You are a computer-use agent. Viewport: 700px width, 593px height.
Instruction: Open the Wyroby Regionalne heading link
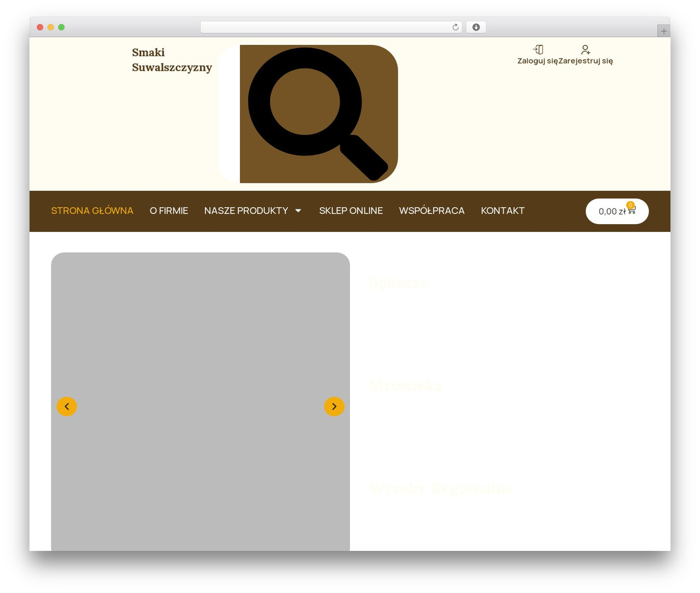pos(441,488)
